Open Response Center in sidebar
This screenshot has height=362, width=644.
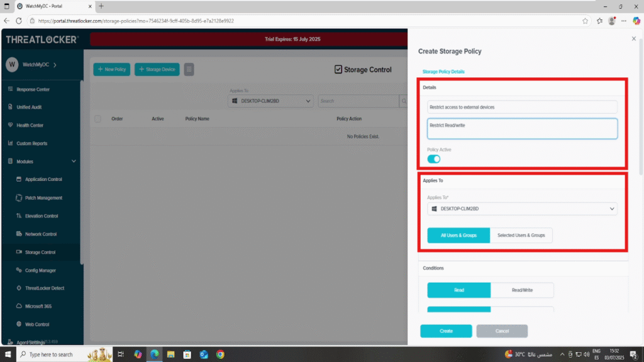33,89
